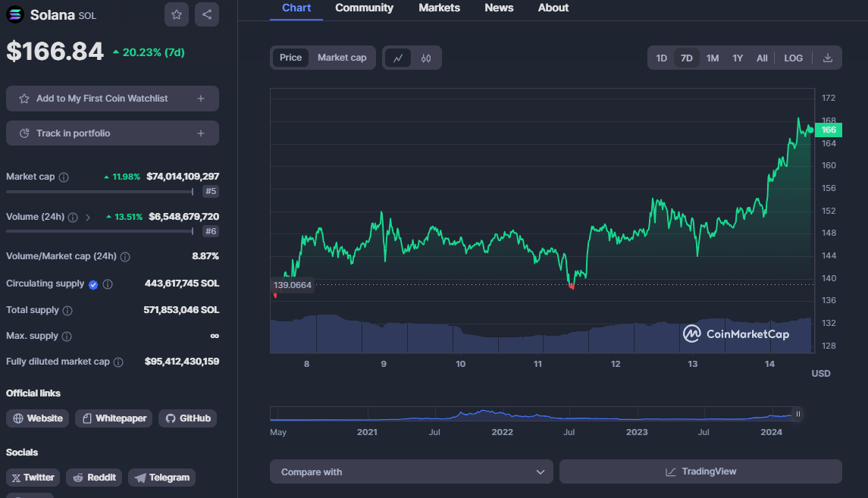
Task: Click the timeline range slider handle
Action: pos(797,414)
